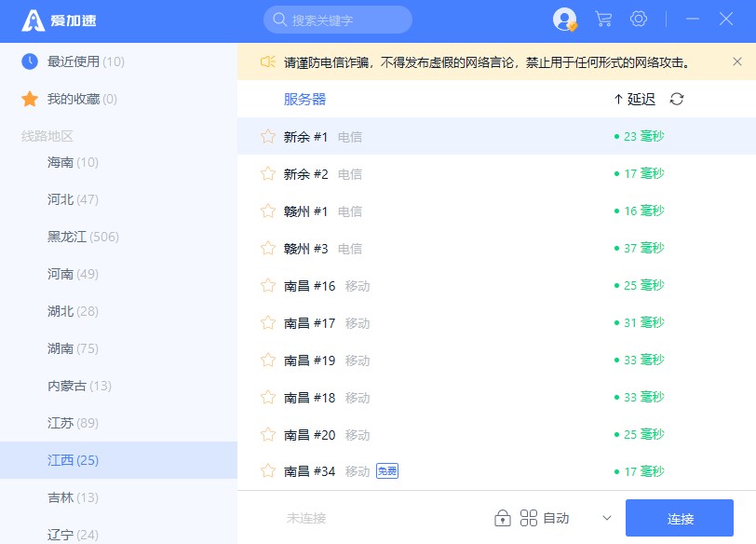Click the speaker announcement icon
756x544 pixels.
tap(268, 62)
